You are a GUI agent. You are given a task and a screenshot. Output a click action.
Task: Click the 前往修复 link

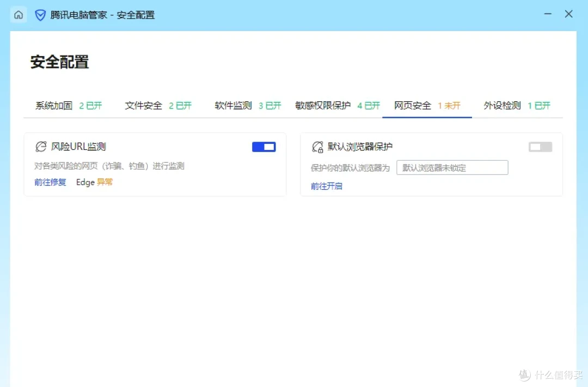(50, 183)
